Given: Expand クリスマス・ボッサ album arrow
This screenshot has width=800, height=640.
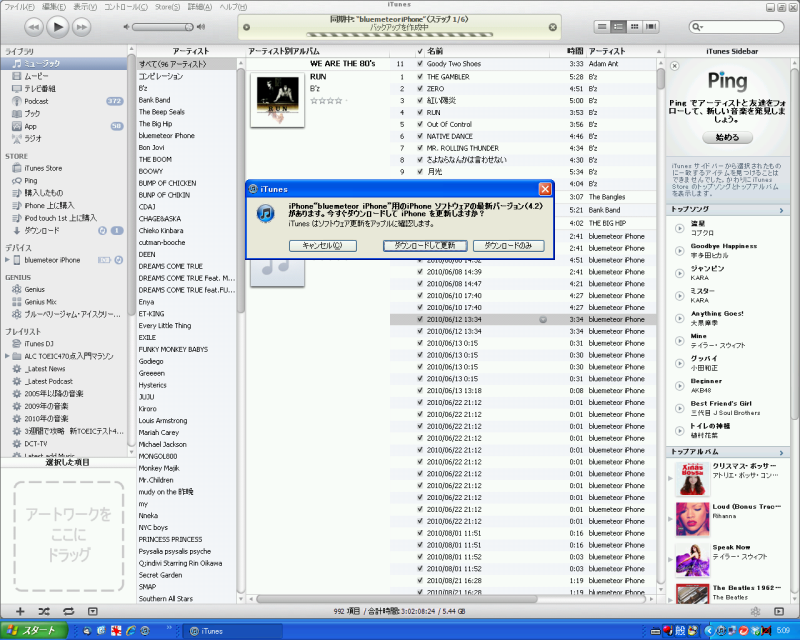Looking at the screenshot, I should pyautogui.click(x=670, y=479).
